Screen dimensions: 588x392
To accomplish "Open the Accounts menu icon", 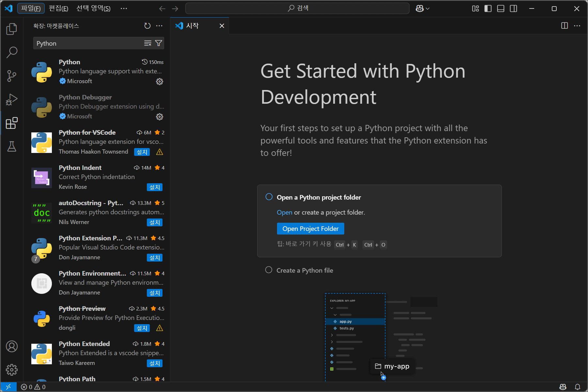I will tap(12, 346).
